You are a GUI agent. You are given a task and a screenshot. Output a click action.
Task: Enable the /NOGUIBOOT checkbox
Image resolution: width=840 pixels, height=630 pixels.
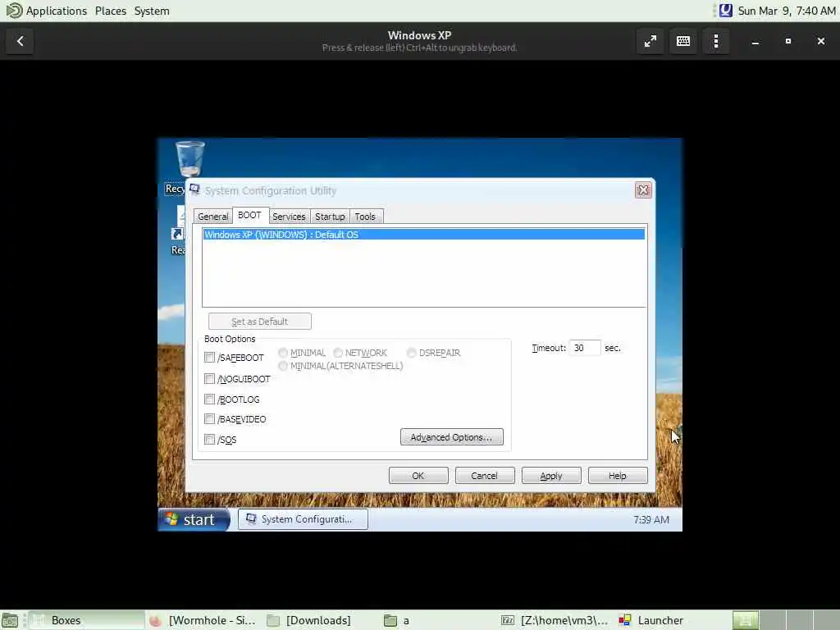point(209,379)
